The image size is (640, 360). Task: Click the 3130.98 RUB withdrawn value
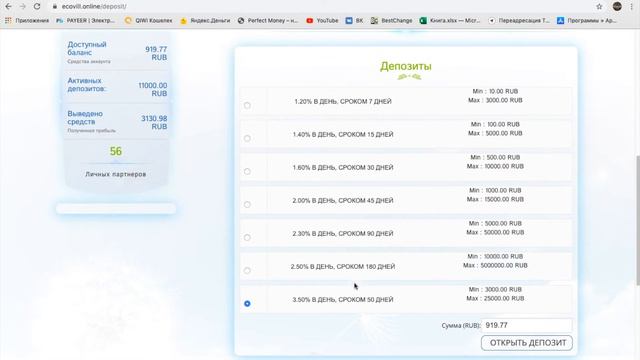click(154, 122)
